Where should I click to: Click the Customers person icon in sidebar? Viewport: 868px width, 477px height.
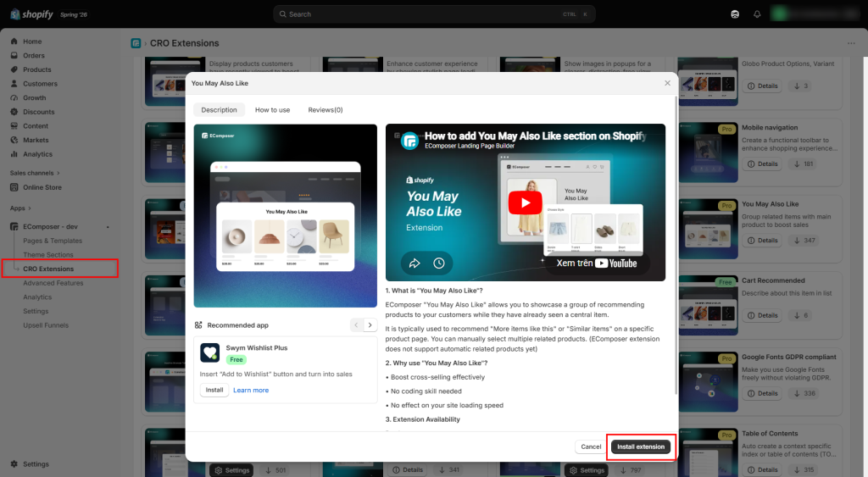click(14, 84)
